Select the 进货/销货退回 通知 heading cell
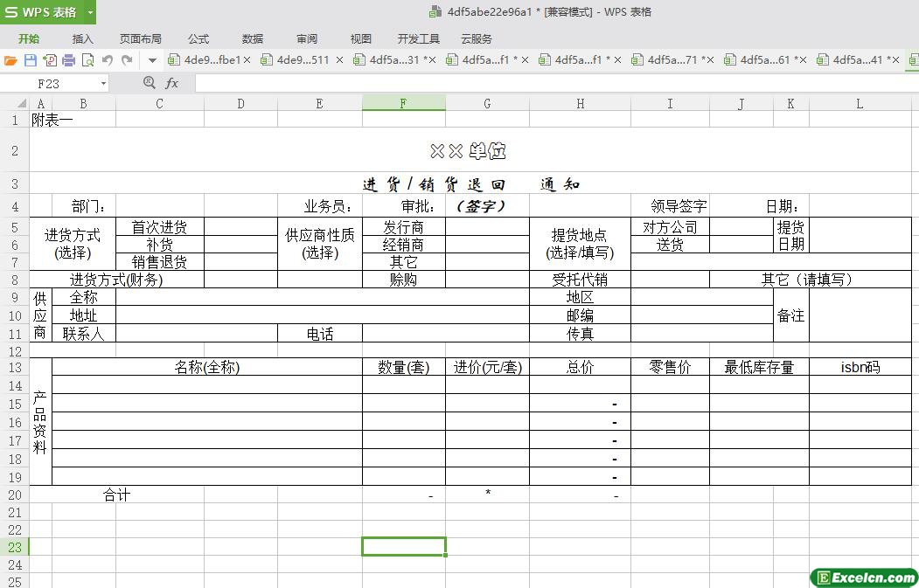919x588 pixels. [470, 183]
